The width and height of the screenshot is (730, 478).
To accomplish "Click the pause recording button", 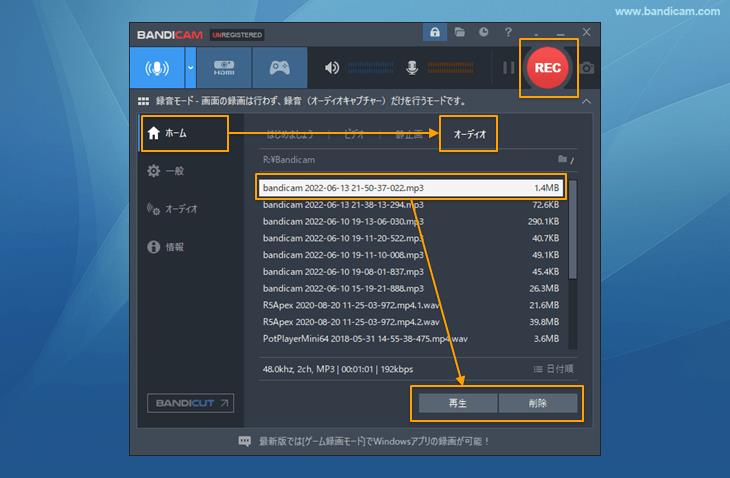I will point(508,68).
